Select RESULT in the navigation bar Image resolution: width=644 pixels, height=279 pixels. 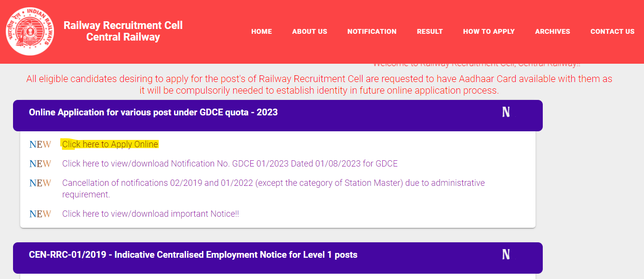(429, 31)
